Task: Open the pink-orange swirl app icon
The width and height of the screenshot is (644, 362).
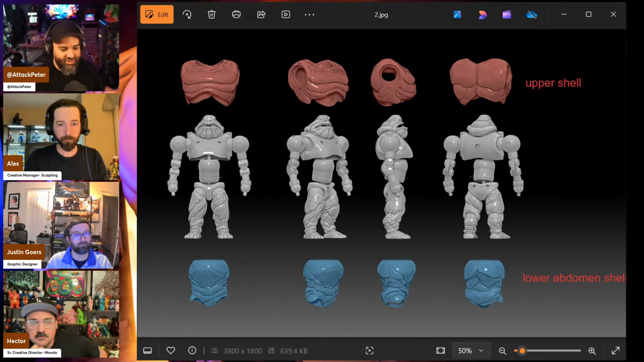Action: pyautogui.click(x=482, y=15)
